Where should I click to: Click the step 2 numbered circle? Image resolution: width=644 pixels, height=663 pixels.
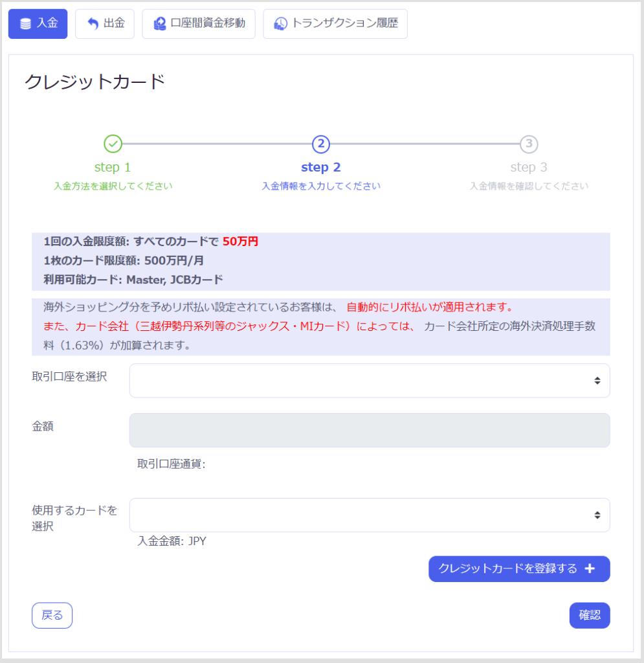(x=321, y=143)
